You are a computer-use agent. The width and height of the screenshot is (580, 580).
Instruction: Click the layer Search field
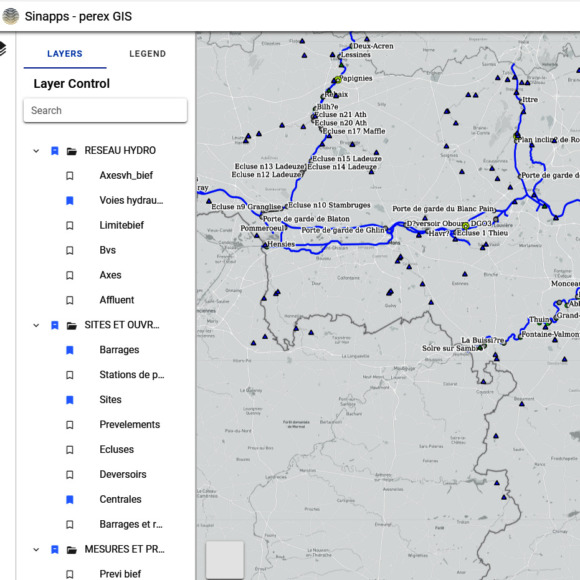tap(105, 110)
